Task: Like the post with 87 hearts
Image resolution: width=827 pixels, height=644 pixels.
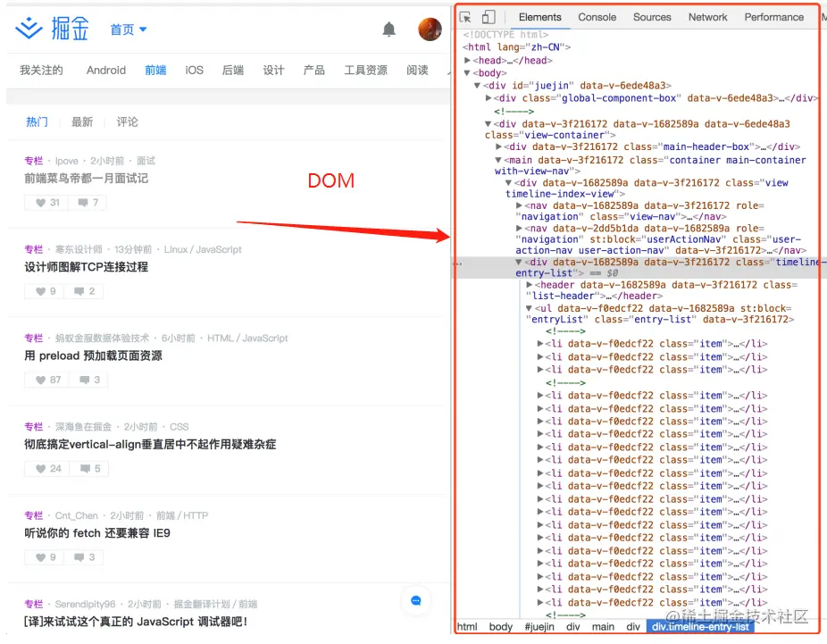Action: 47,380
